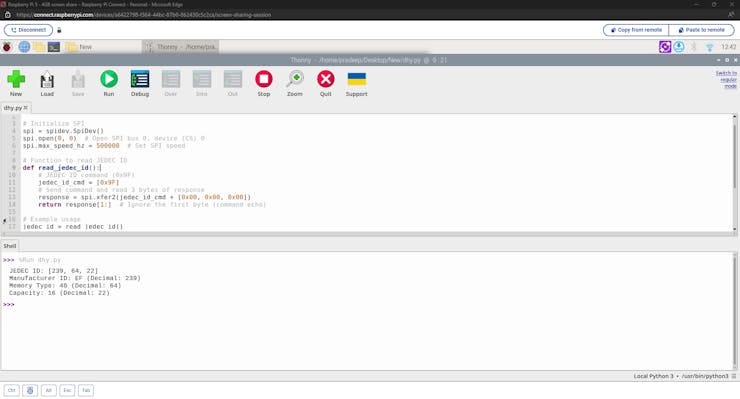Click the taskbar clock showing 12:42
This screenshot has height=399, width=740.
[729, 47]
